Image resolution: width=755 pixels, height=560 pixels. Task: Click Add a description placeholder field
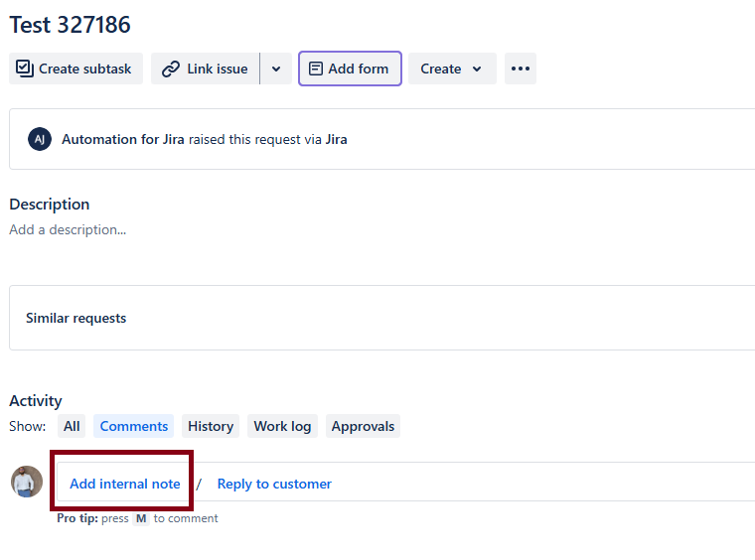(68, 230)
